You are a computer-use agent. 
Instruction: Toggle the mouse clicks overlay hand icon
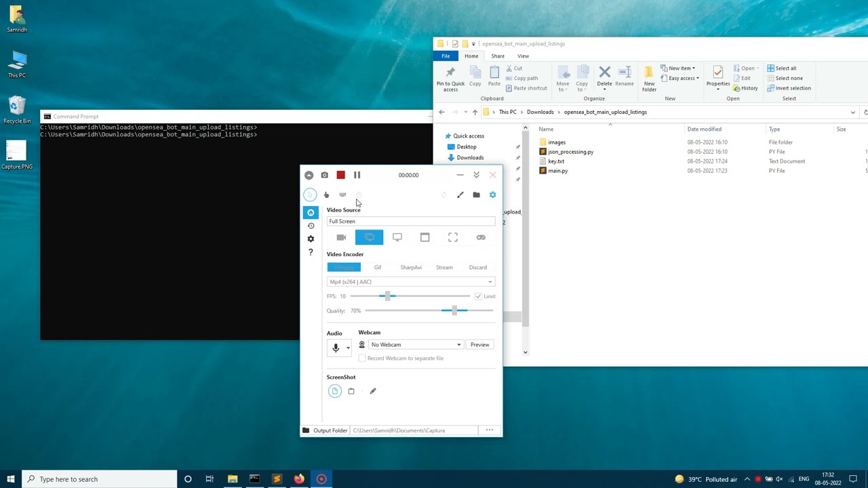tap(326, 195)
